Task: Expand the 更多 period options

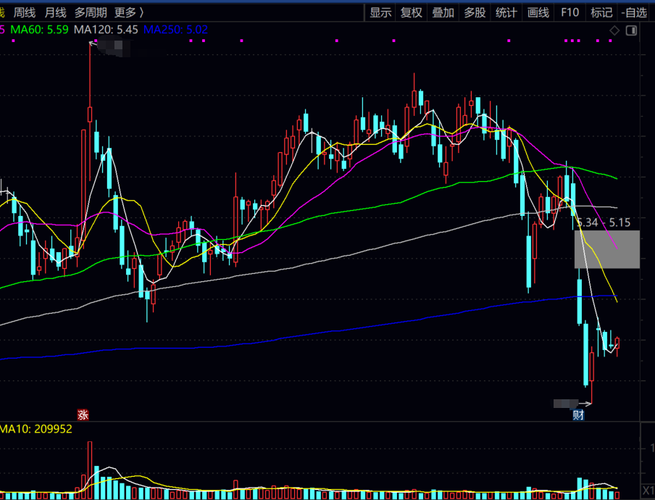Action: coord(129,13)
